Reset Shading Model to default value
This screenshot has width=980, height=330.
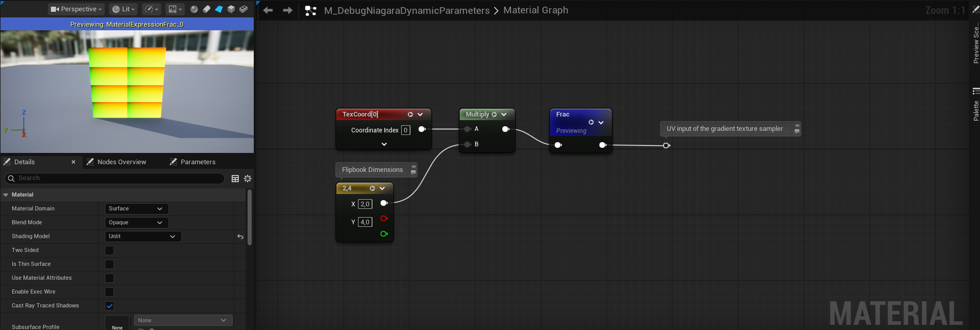coord(240,237)
